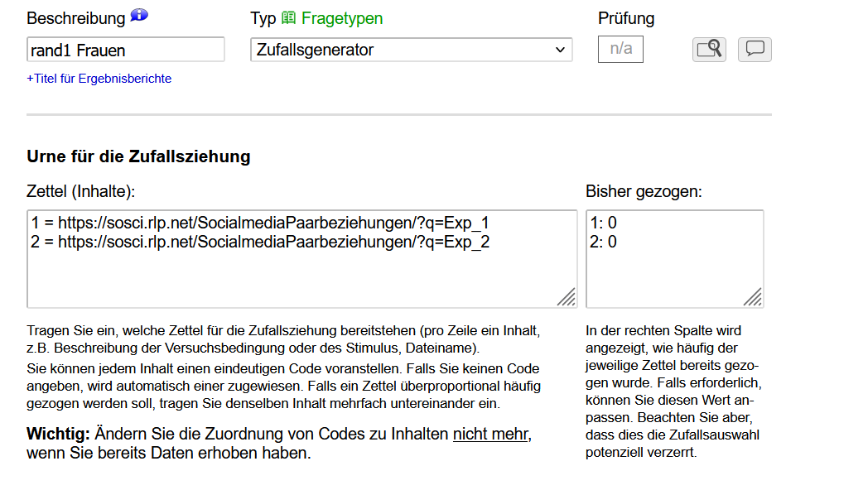
Task: Place cursor in the Exp_1 URL line
Action: (x=260, y=223)
